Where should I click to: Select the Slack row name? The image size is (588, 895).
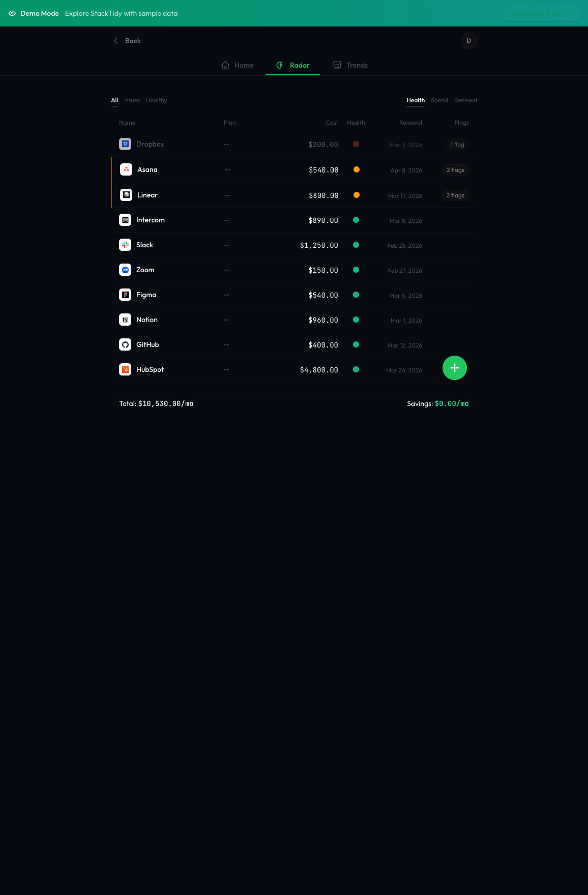click(144, 245)
